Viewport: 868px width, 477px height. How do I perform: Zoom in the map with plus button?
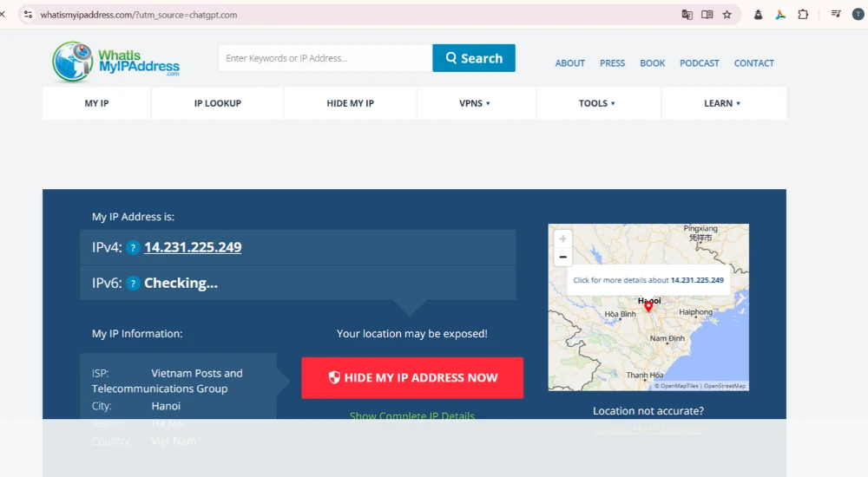562,239
